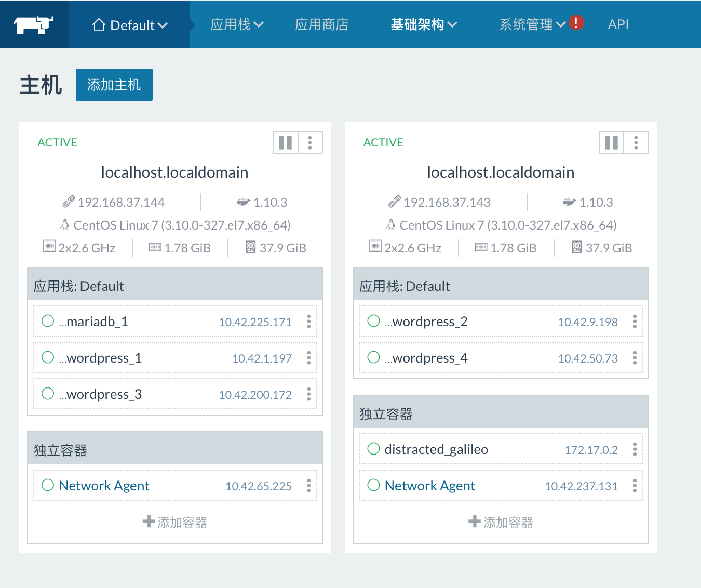Open the 应用商店 catalog tab

click(x=321, y=24)
